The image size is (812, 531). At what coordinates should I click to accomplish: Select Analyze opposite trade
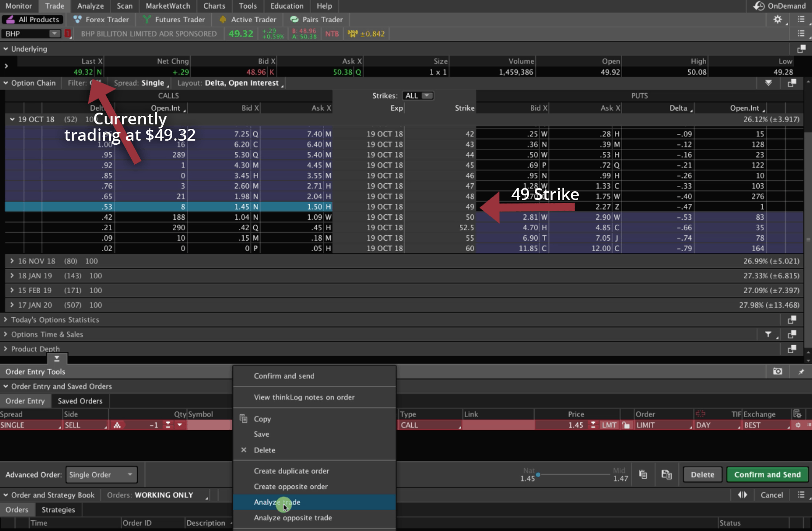[314, 518]
